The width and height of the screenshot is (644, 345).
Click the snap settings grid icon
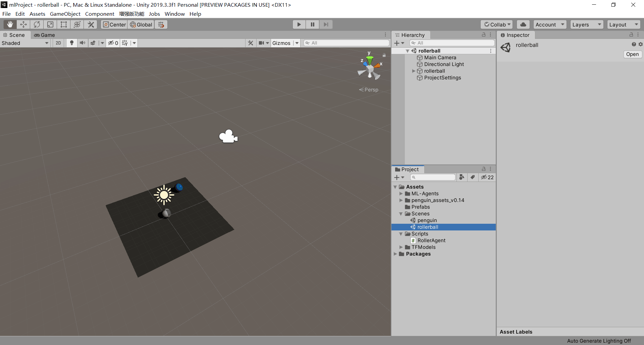[161, 24]
